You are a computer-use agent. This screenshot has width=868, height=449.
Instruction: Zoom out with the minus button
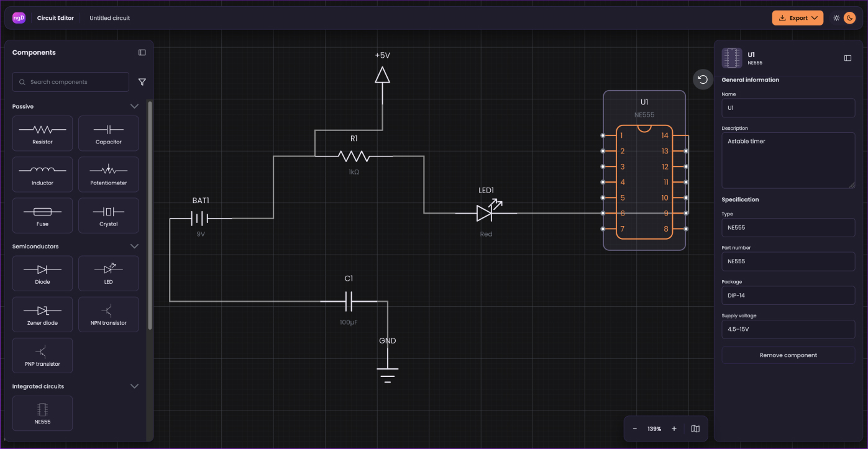[x=634, y=429]
